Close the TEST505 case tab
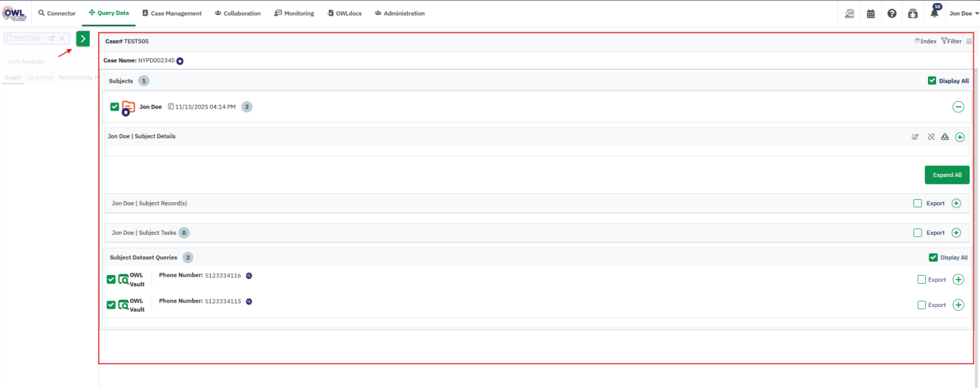 pyautogui.click(x=62, y=38)
